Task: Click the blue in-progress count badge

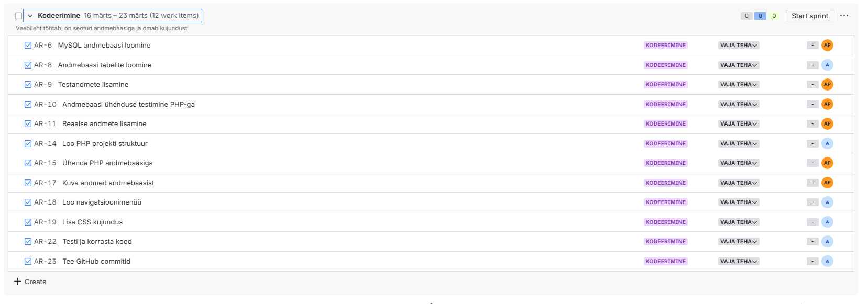Action: [760, 16]
